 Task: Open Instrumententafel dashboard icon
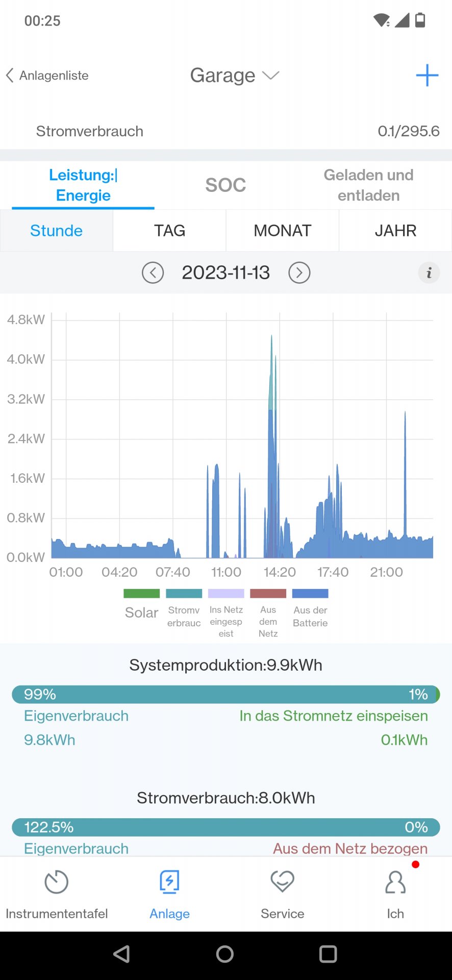coord(56,883)
